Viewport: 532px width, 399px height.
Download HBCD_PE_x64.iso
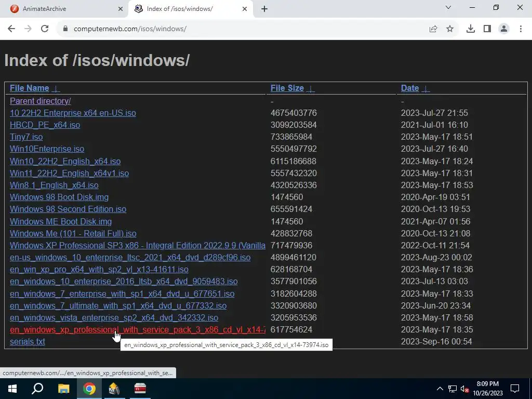click(45, 125)
